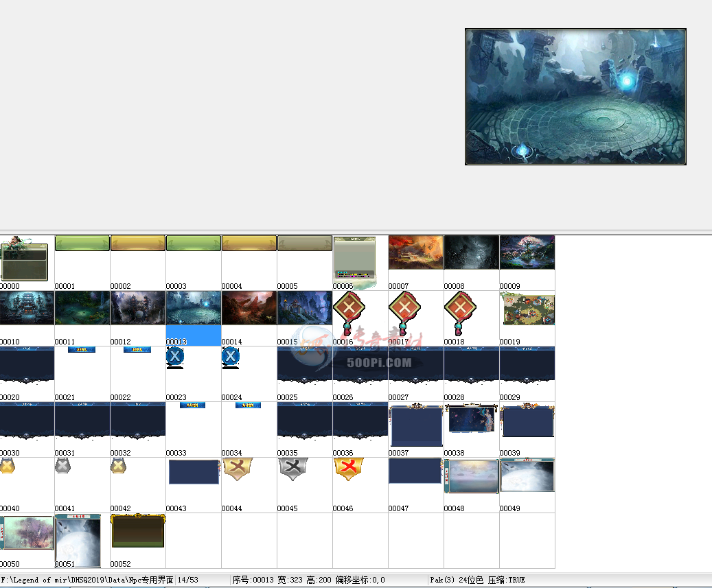Image resolution: width=712 pixels, height=588 pixels.
Task: Select yellow bar image 00004
Action: 249,243
